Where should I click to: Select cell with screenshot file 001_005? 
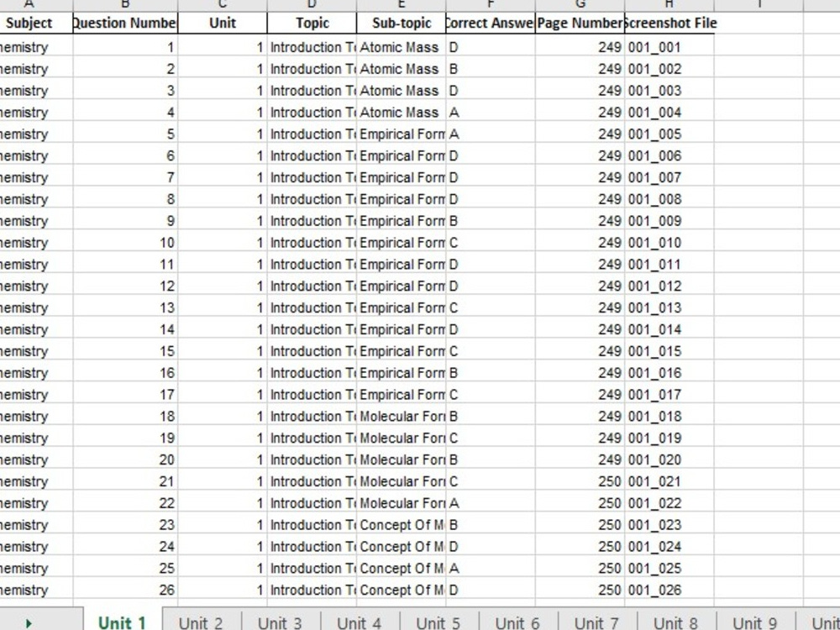pos(669,134)
